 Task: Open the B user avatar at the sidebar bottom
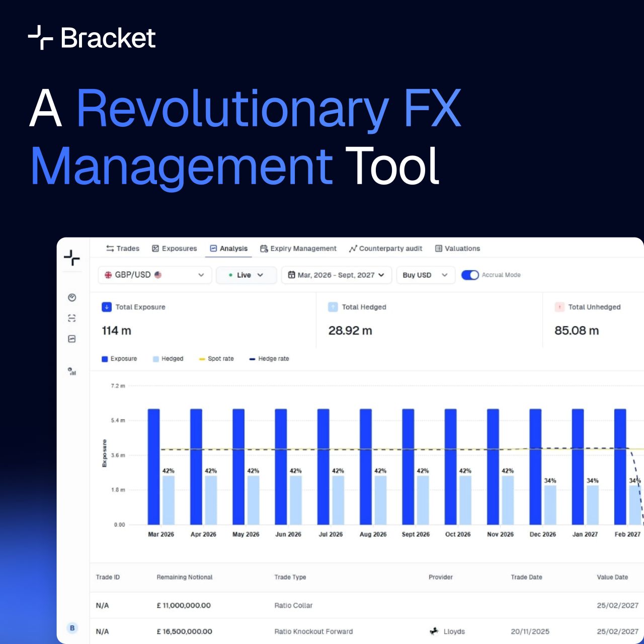(72, 628)
